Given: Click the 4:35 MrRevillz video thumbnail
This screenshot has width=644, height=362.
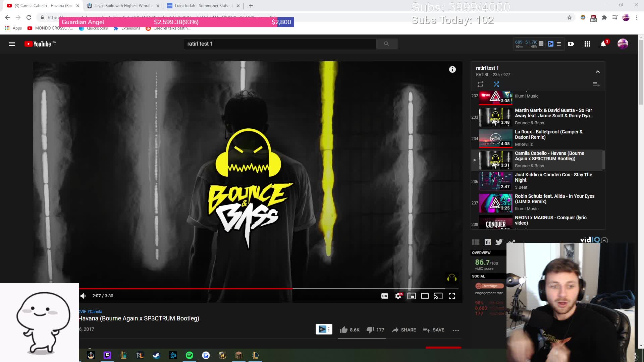Looking at the screenshot, I should coord(495,138).
